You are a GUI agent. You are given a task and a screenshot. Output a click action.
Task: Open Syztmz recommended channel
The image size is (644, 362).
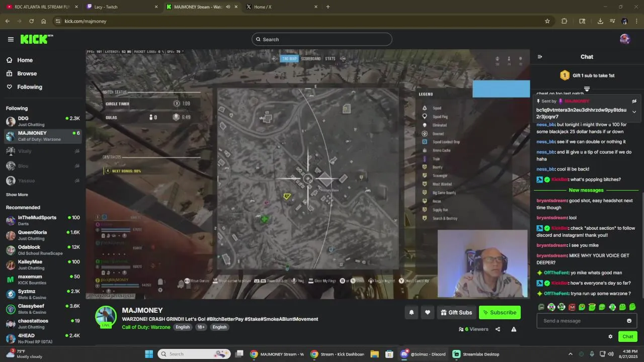click(43, 294)
